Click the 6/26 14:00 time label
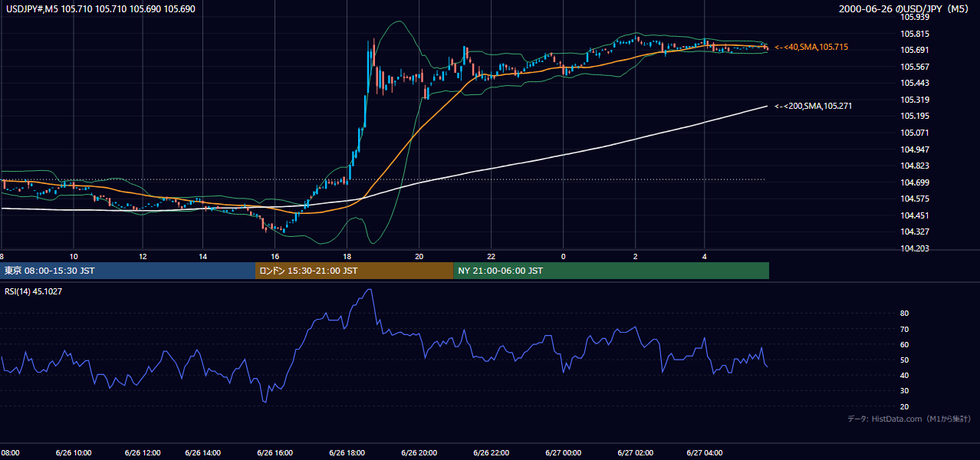The width and height of the screenshot is (980, 460). click(x=203, y=452)
